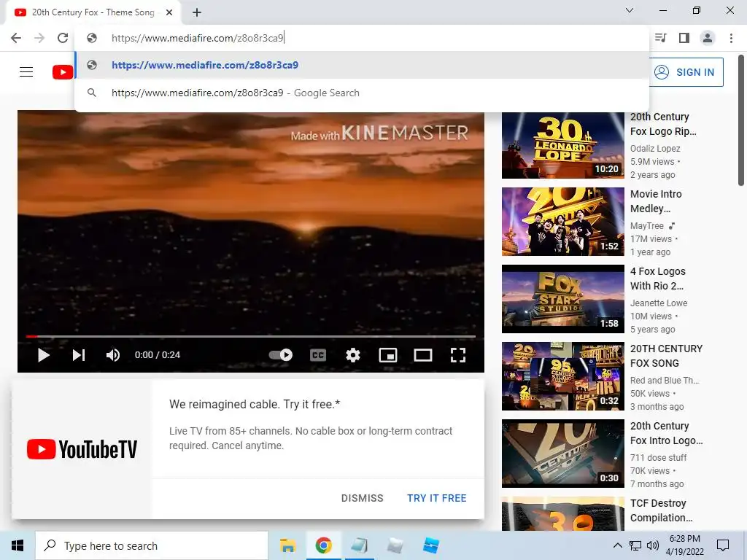Open the 20TH CENTURY FOX SONG thumbnail
747x560 pixels.
562,376
